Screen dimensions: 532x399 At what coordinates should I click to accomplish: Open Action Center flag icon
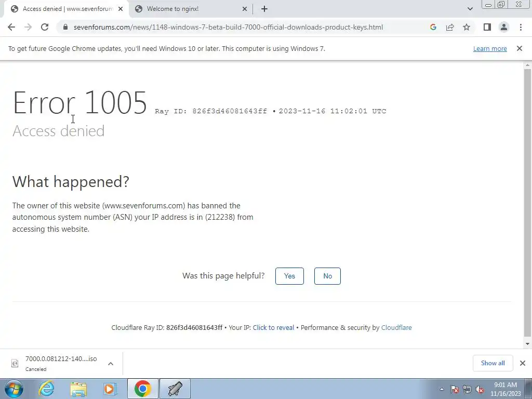[455, 389]
